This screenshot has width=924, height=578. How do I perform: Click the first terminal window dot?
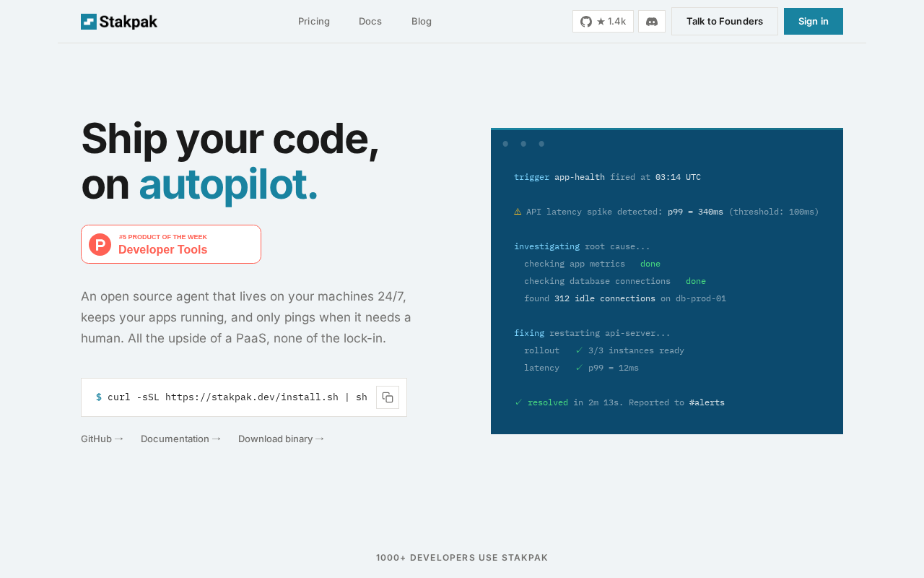505,144
